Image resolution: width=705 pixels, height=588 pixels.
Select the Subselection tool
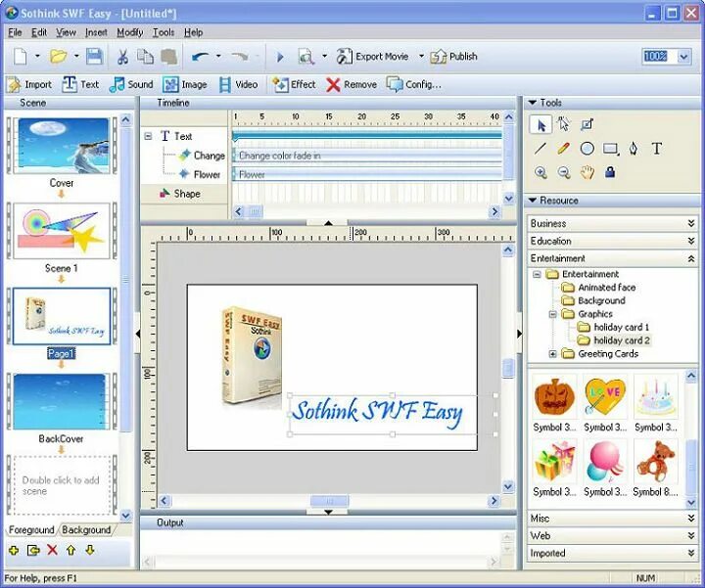563,124
